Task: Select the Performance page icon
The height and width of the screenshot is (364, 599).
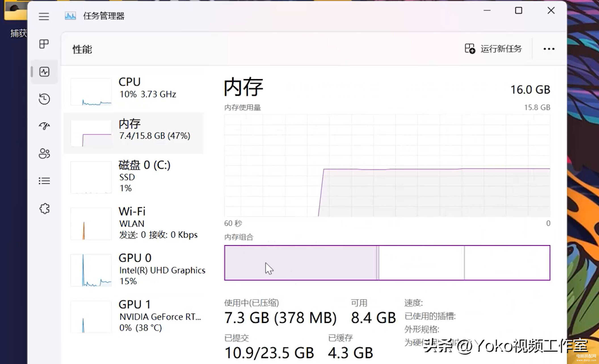Action: coord(44,72)
